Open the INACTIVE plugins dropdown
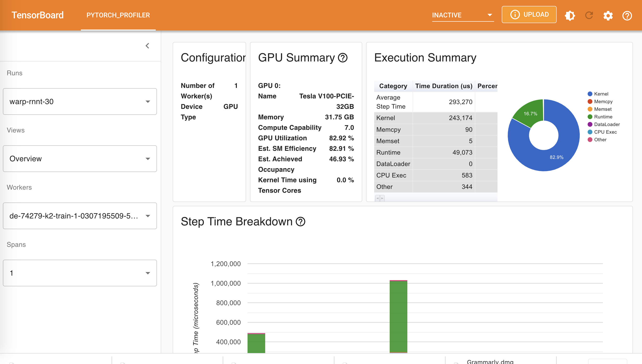Viewport: 642px width, 364px height. [x=463, y=15]
